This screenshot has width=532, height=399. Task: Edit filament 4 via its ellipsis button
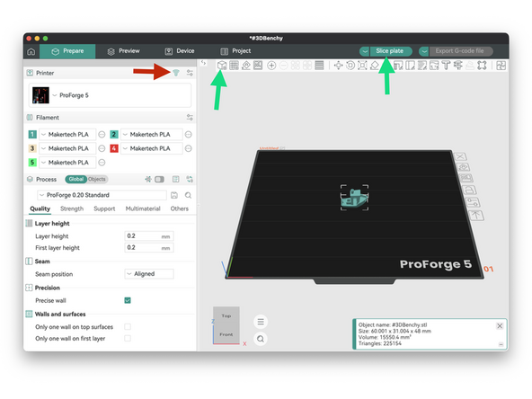point(189,148)
